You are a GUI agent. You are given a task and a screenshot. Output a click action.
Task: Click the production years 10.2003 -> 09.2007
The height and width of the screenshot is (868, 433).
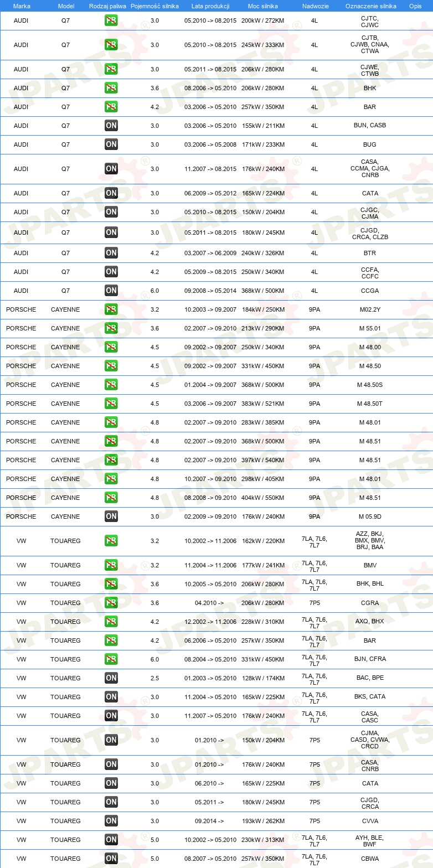pos(210,309)
